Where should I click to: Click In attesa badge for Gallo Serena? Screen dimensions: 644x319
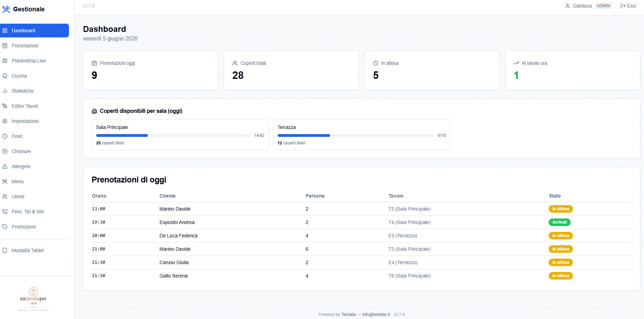pos(561,276)
